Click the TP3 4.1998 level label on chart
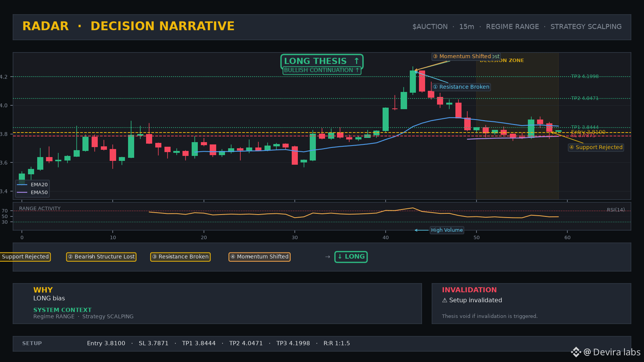The image size is (644, 362). [x=585, y=76]
